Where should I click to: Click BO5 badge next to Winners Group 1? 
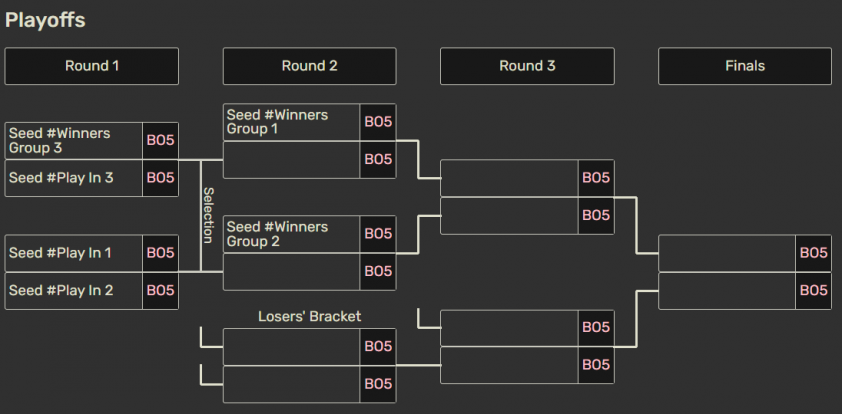coord(378,122)
